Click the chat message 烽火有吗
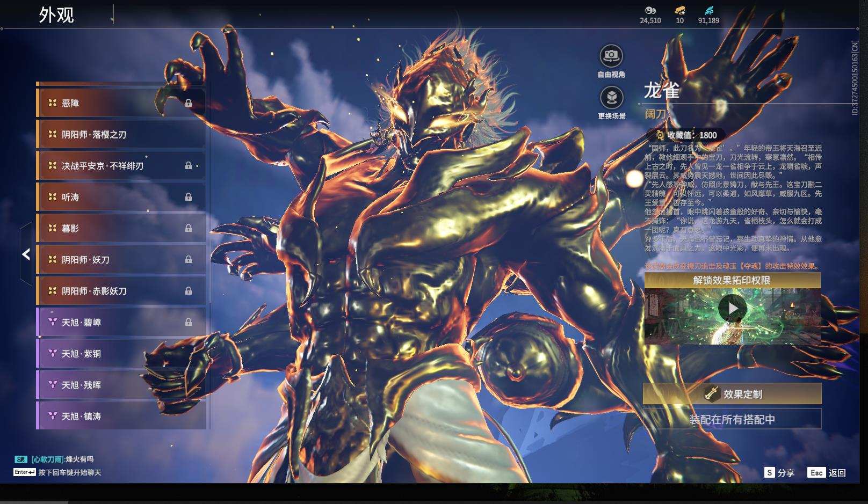 [x=79, y=459]
